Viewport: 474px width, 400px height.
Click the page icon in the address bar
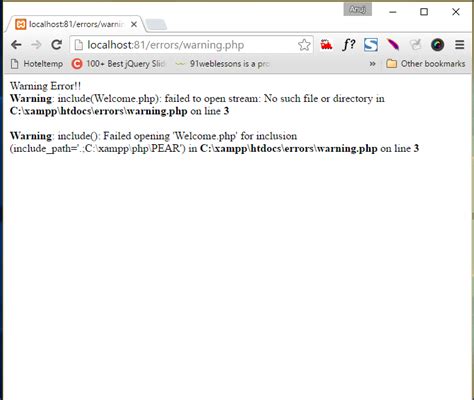(x=78, y=45)
